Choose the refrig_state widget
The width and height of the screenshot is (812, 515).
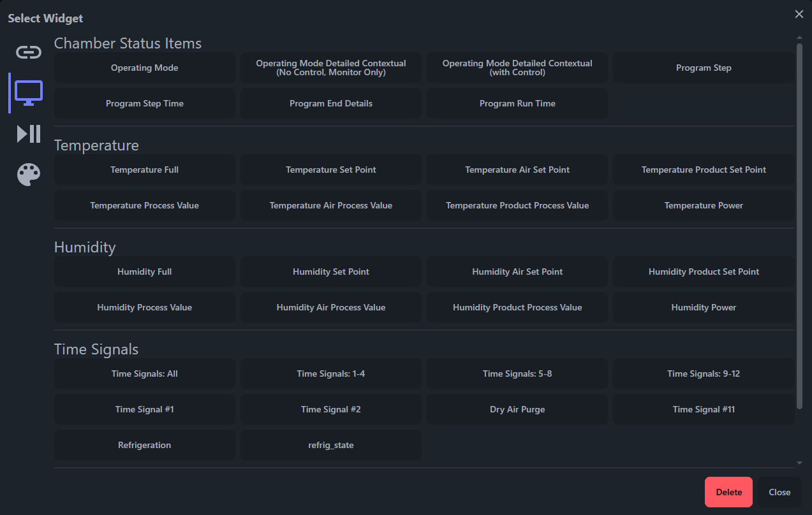coord(331,445)
